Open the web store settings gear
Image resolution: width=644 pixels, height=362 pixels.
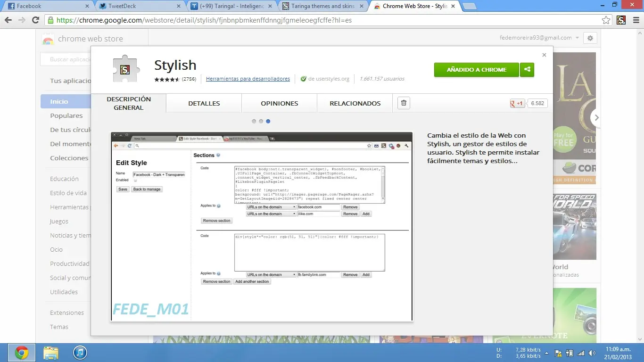[x=590, y=38]
